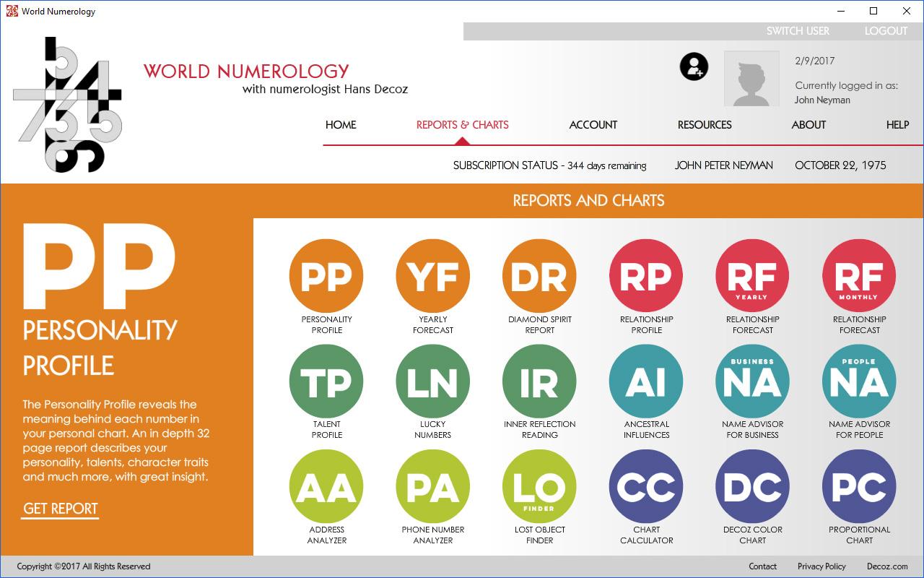The image size is (924, 578).
Task: Click the logged in name John Neyman
Action: click(822, 100)
